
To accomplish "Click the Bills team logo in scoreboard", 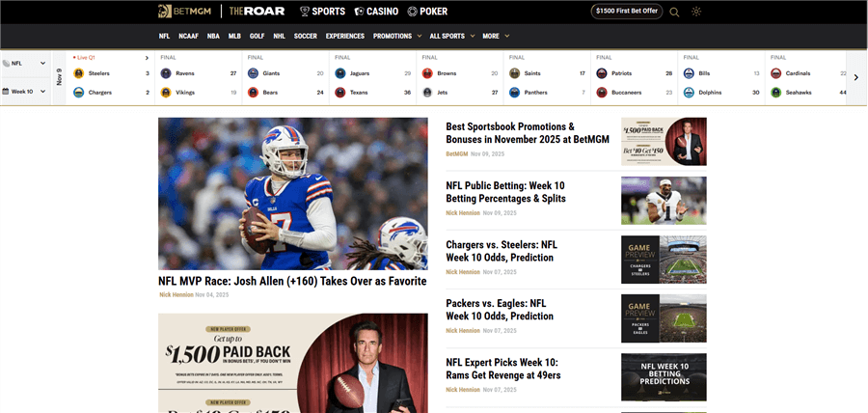I will 689,73.
